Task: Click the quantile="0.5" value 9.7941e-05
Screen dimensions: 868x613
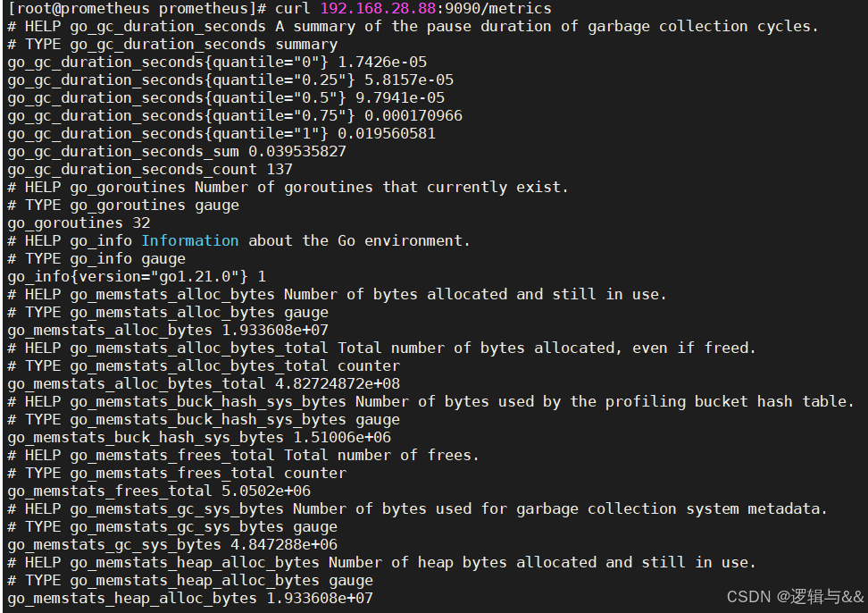Action: pos(400,97)
